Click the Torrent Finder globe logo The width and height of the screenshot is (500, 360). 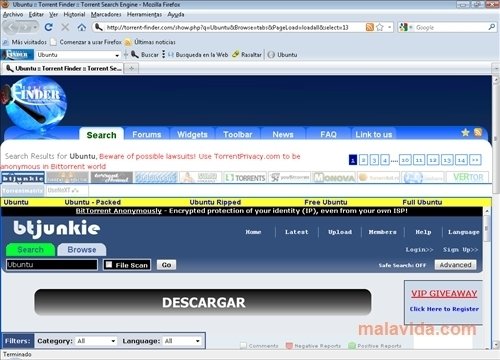[35, 103]
